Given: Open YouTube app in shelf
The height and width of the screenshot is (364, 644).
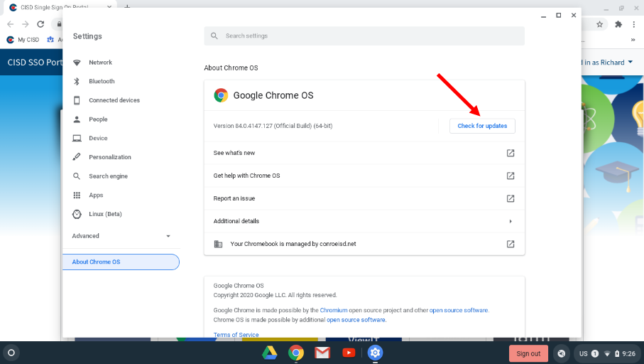Looking at the screenshot, I should pos(349,353).
